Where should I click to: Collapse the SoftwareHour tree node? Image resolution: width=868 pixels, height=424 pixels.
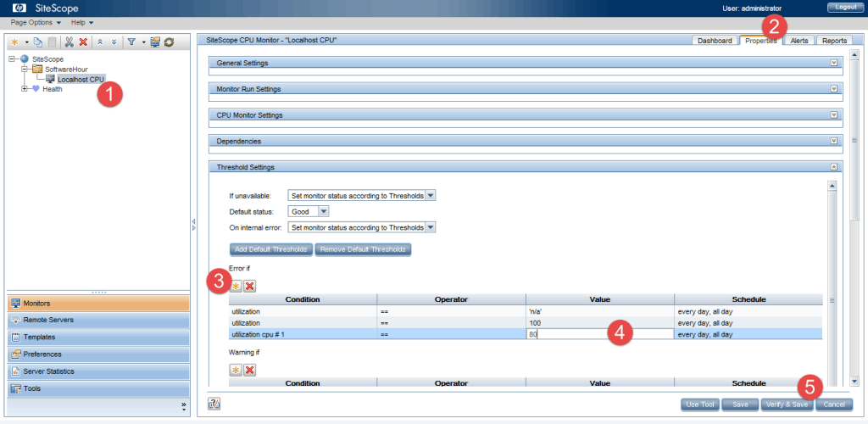pos(25,69)
